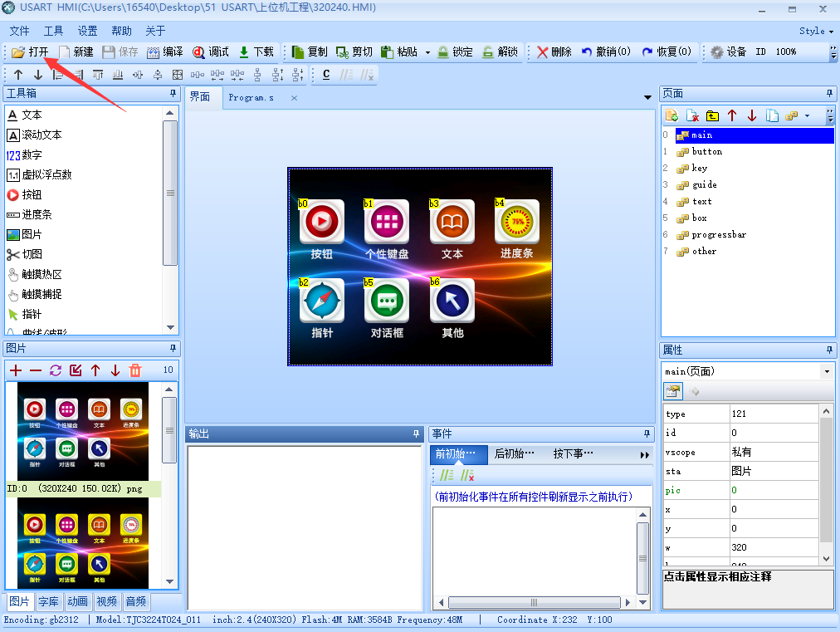
Task: Click the 复制 copy button
Action: (x=309, y=52)
